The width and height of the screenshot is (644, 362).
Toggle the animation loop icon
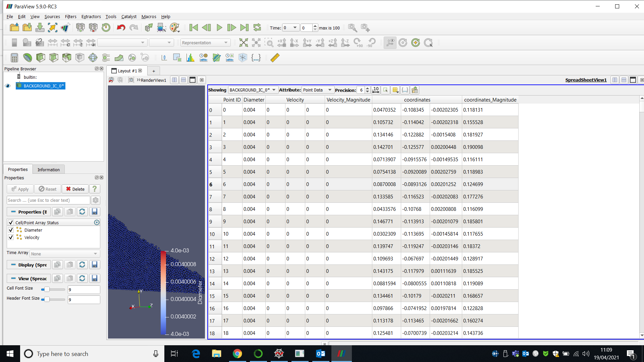(257, 27)
